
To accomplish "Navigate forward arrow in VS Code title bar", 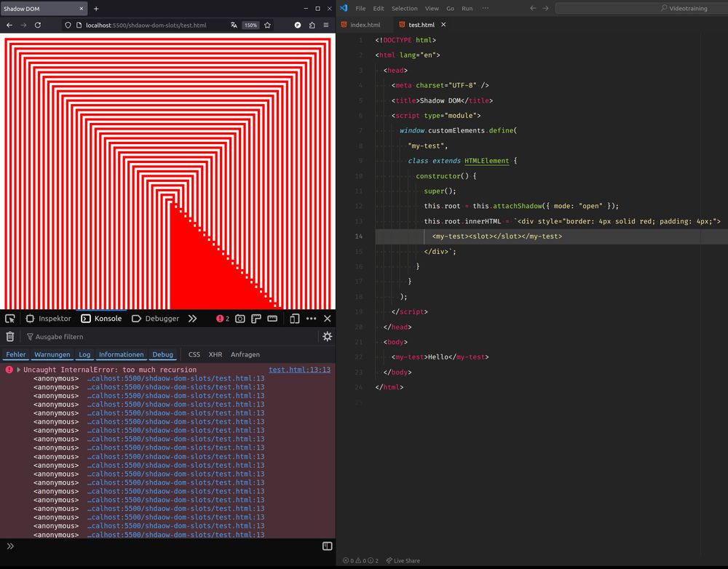I will 545,8.
